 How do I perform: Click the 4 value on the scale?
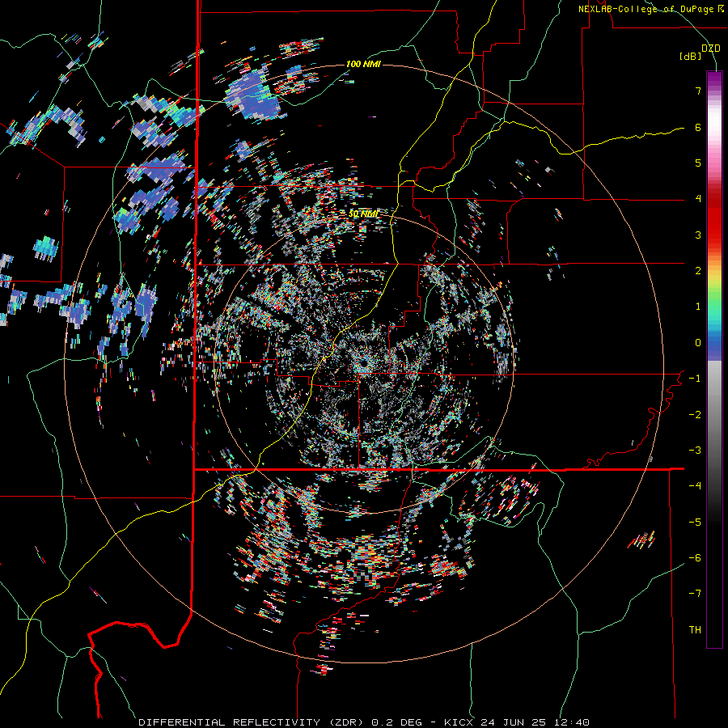[x=698, y=199]
